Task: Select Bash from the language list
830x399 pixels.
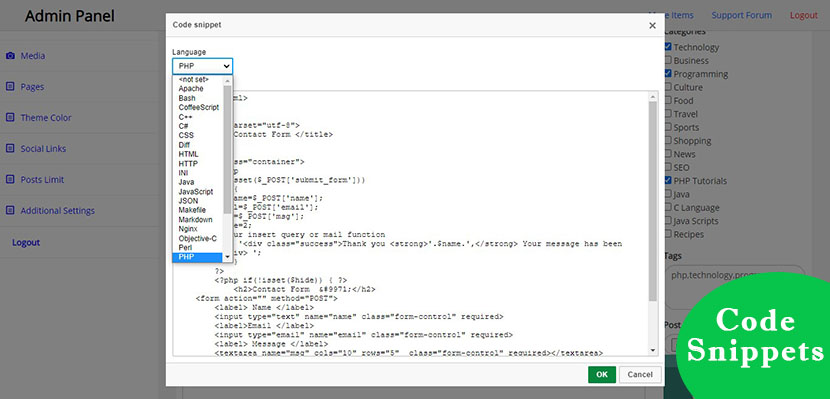Action: coord(198,98)
